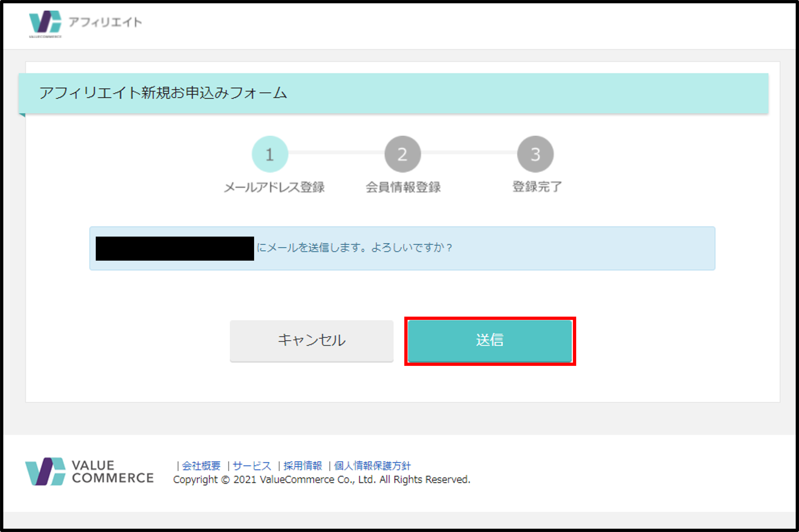The width and height of the screenshot is (799, 532).
Task: Open the 個人情報保護方針 footer link
Action: [372, 465]
